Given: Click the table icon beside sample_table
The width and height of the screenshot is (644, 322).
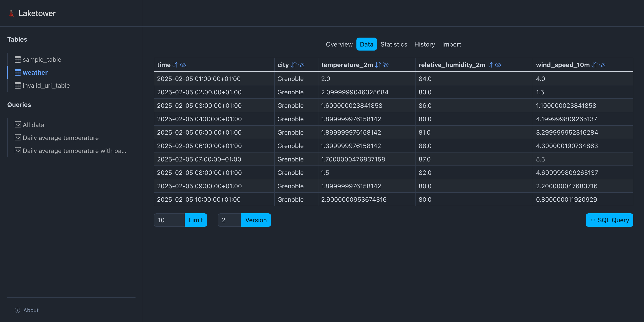Looking at the screenshot, I should point(17,59).
